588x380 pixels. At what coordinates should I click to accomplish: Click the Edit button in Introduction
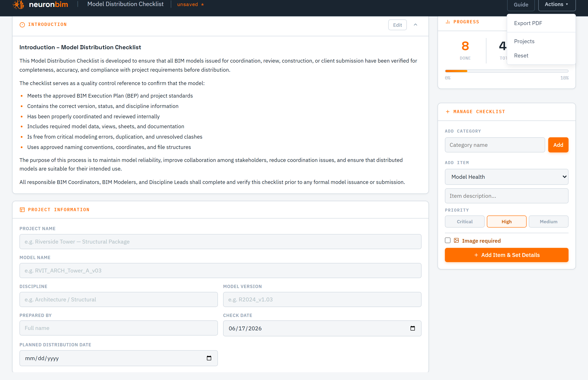[x=397, y=25]
